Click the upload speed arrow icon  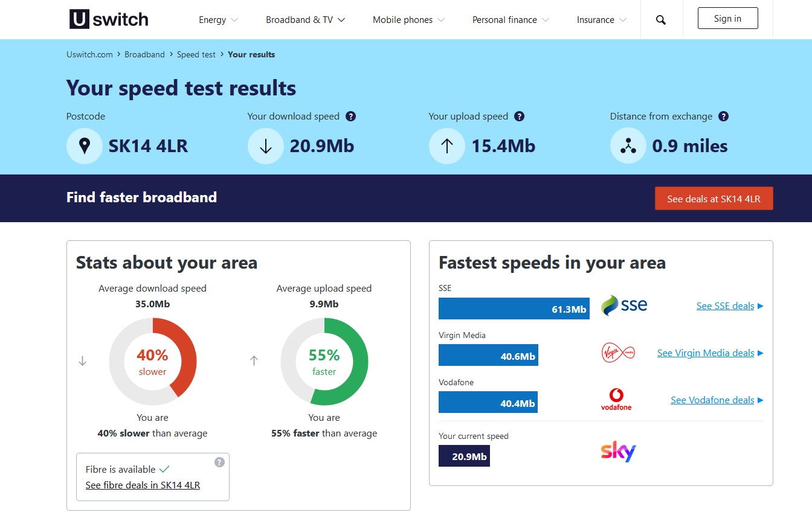point(446,145)
